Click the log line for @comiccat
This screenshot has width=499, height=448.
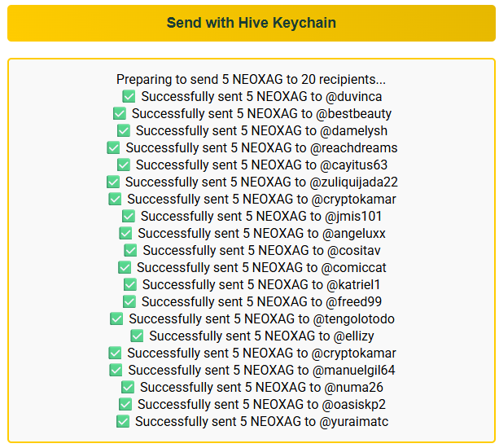(x=252, y=267)
